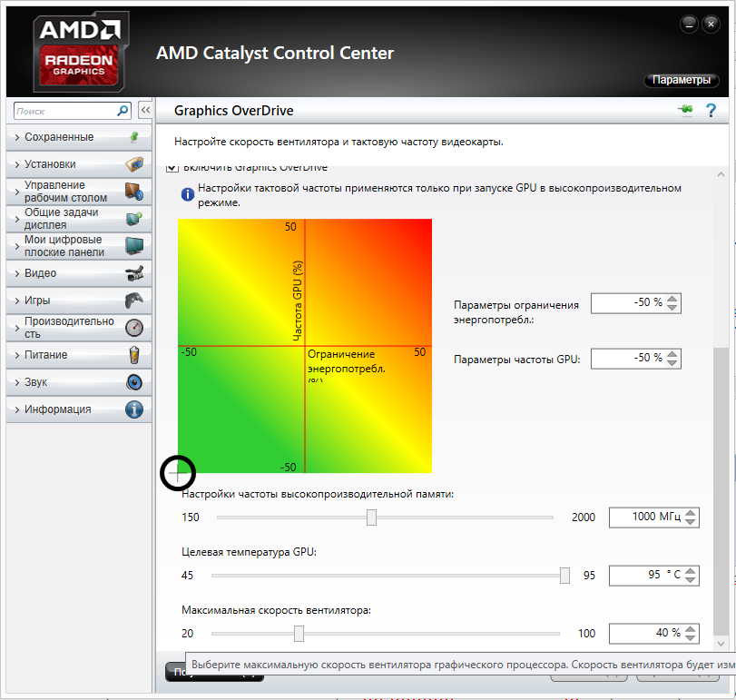
Task: Decrease memory clock MHz with down arrow
Action: click(x=691, y=522)
